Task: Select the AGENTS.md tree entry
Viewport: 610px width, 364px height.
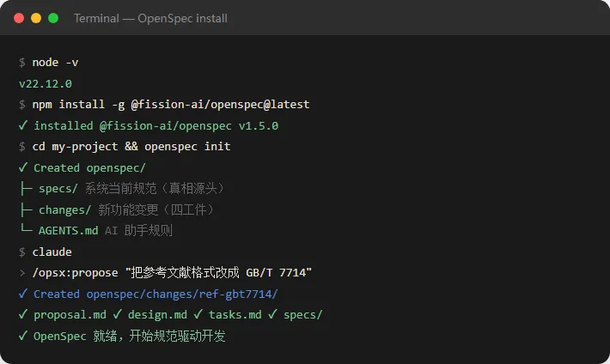Action: [x=68, y=231]
